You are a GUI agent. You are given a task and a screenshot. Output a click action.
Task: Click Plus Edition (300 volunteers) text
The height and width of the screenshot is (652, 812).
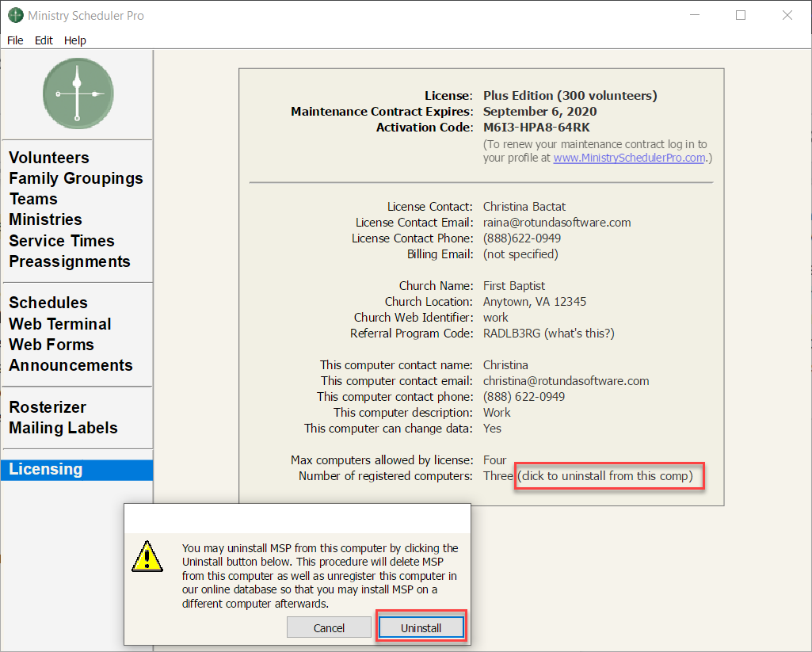click(570, 96)
